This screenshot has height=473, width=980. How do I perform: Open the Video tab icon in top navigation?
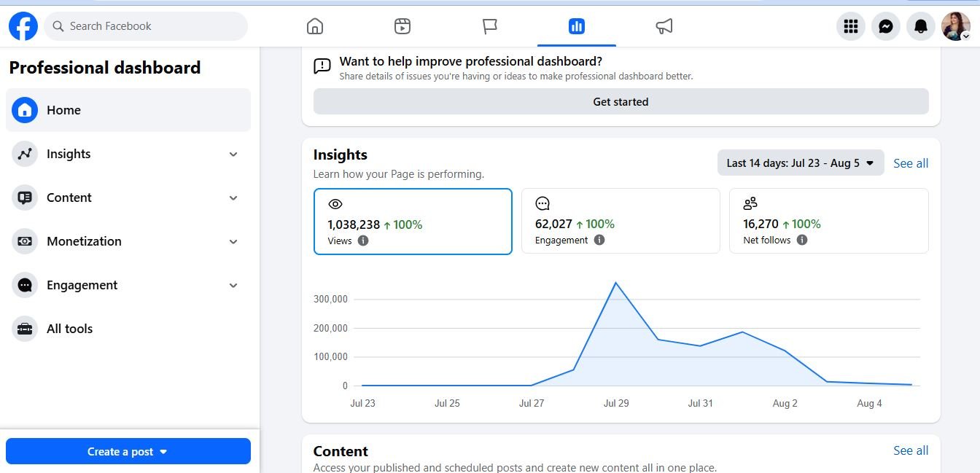tap(402, 26)
